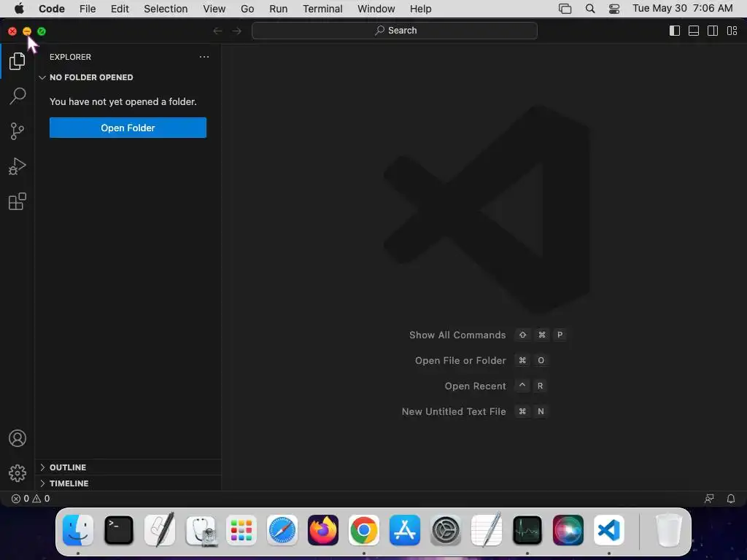
Task: Open System Settings from the Dock
Action: click(x=446, y=530)
